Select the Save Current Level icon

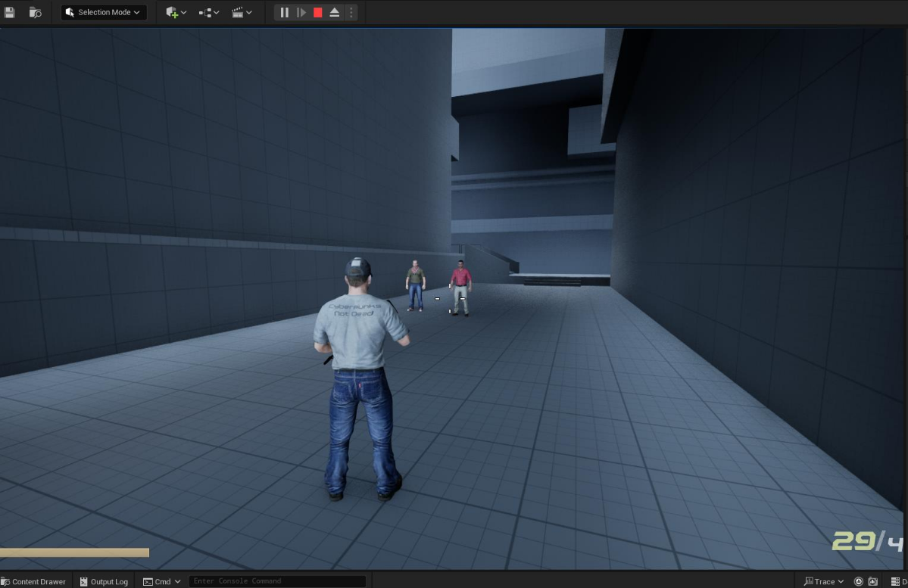(x=10, y=12)
